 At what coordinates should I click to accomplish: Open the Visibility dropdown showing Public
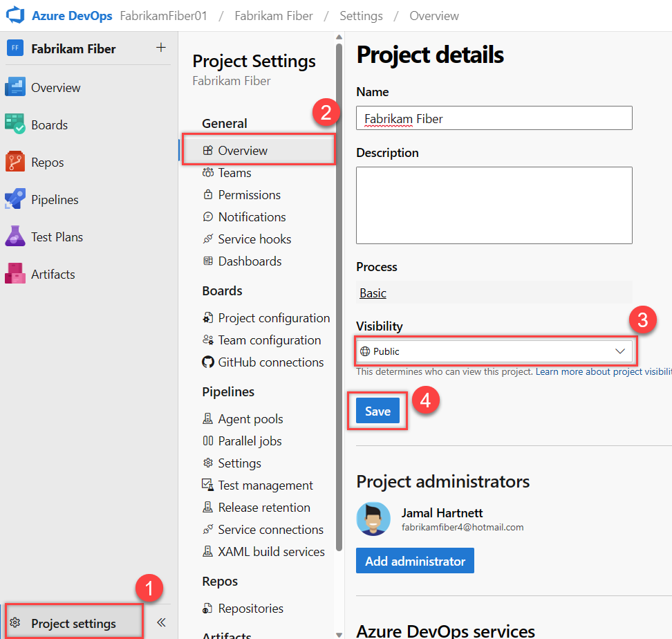[x=494, y=351]
